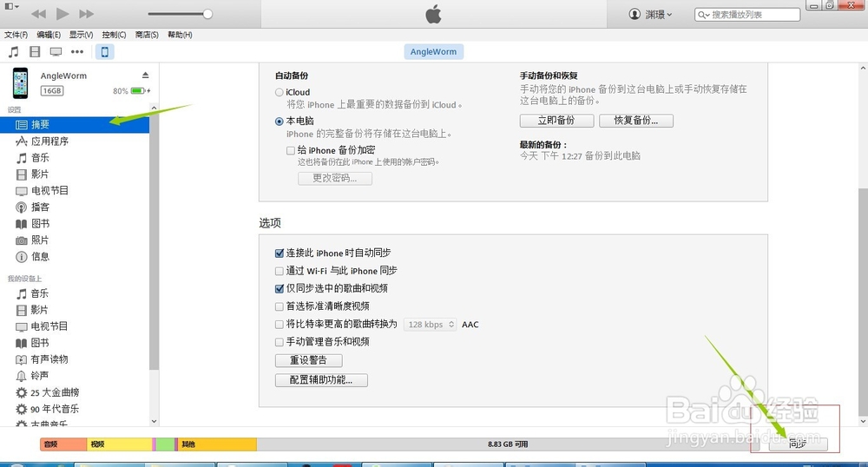This screenshot has height=467, width=868.
Task: Open the account dropdown menu
Action: [650, 15]
